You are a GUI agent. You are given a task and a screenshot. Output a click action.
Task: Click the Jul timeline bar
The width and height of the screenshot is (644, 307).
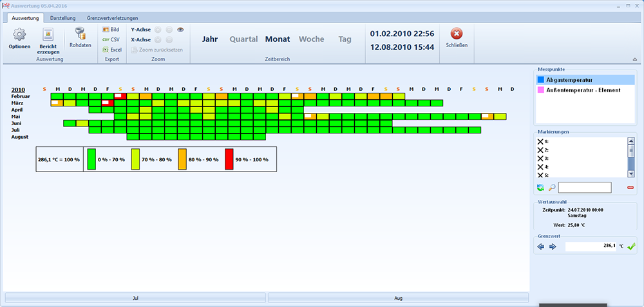pyautogui.click(x=135, y=297)
